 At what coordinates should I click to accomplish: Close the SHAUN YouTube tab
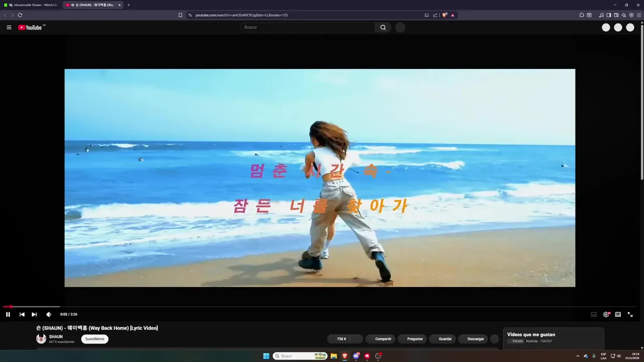click(x=119, y=5)
